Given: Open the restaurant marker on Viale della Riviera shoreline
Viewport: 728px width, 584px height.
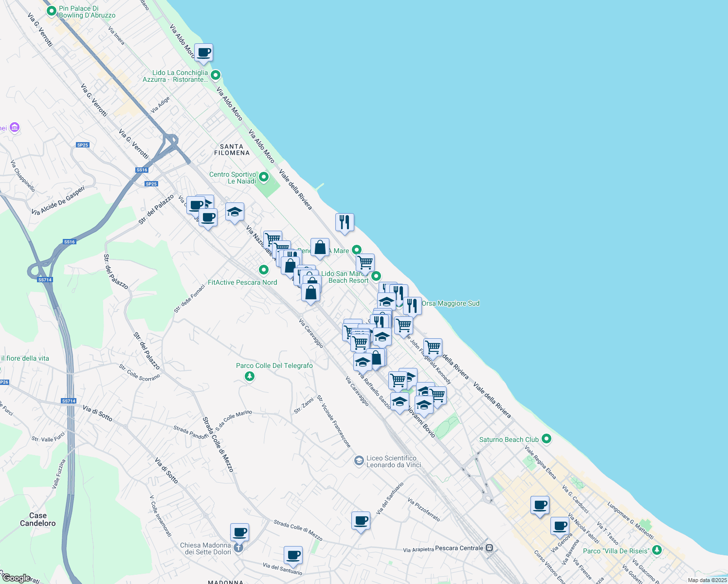Looking at the screenshot, I should coord(345,222).
